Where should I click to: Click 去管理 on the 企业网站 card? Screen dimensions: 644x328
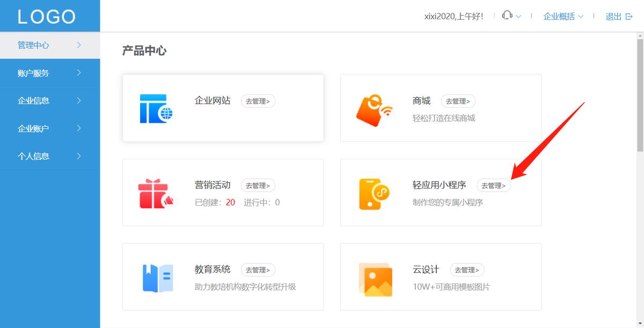[258, 101]
